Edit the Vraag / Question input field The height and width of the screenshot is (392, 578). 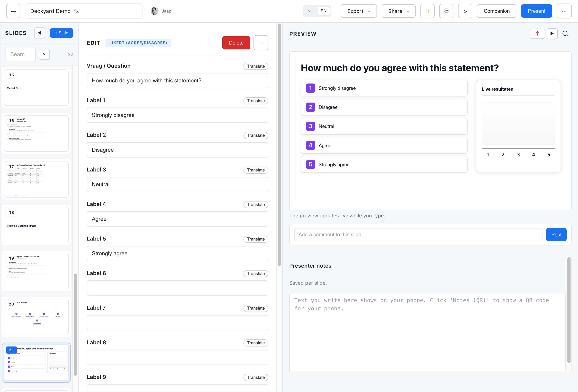pos(177,81)
